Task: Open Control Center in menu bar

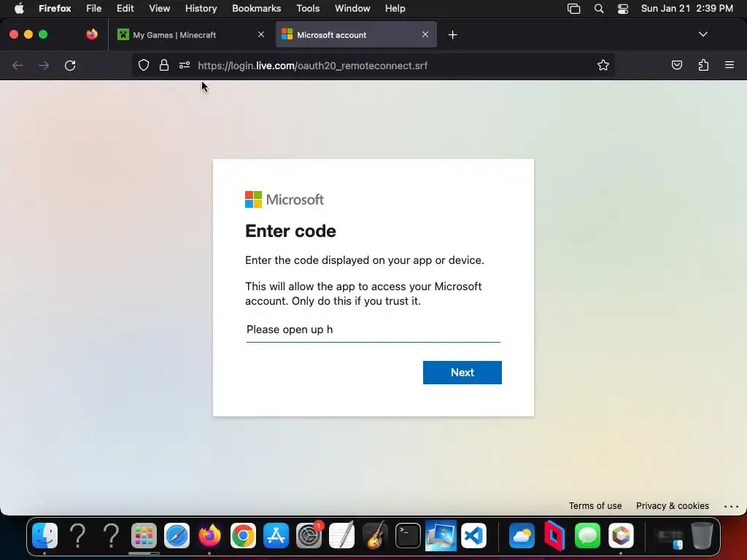Action: [623, 9]
